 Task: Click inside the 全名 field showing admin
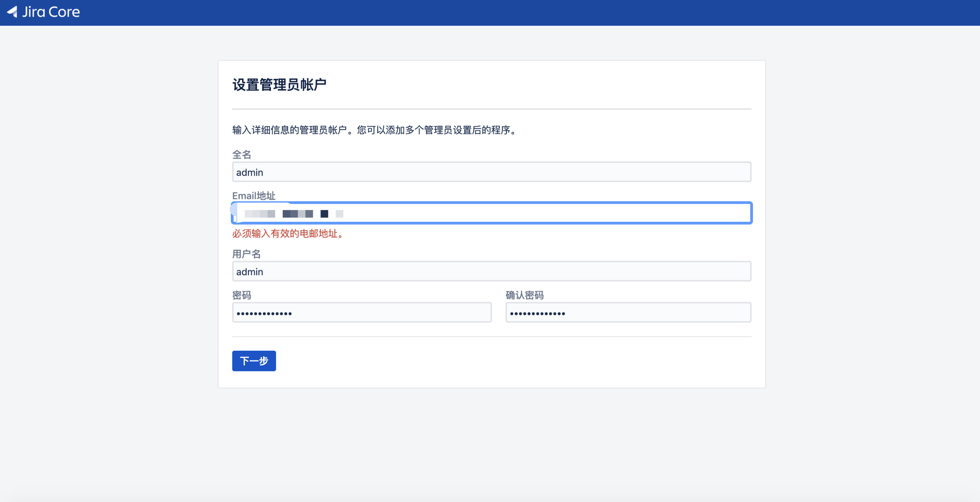tap(491, 172)
